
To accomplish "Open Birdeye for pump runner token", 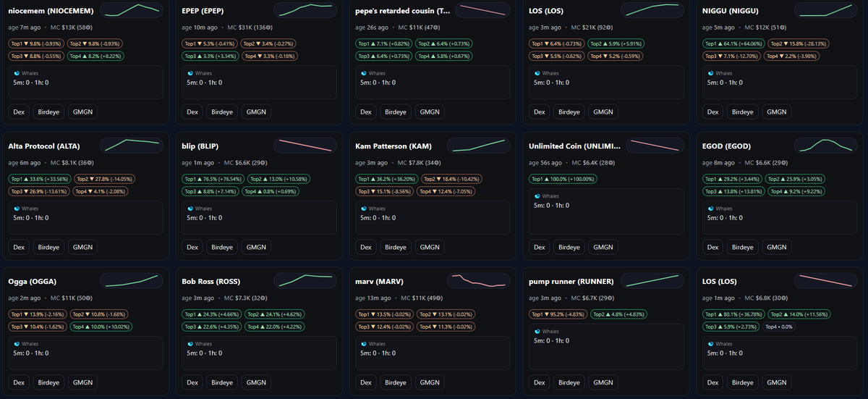I will pyautogui.click(x=569, y=383).
